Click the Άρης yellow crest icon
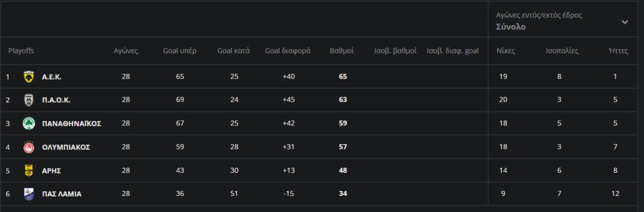Viewport: 644px width, 212px height. coord(29,170)
